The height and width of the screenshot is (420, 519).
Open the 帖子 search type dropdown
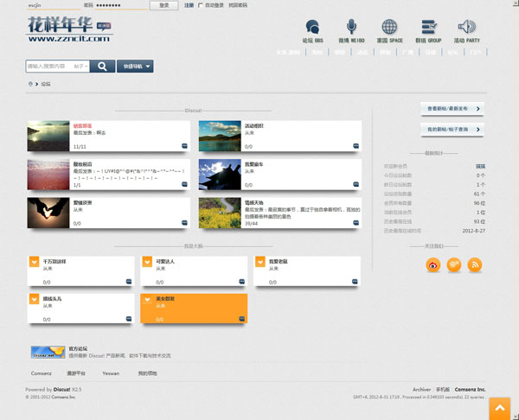(81, 67)
